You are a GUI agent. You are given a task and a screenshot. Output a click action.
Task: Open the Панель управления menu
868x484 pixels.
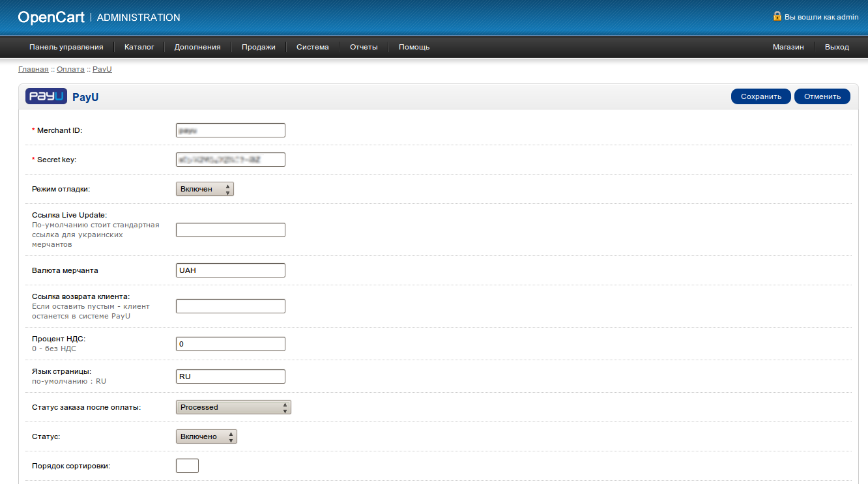(66, 47)
